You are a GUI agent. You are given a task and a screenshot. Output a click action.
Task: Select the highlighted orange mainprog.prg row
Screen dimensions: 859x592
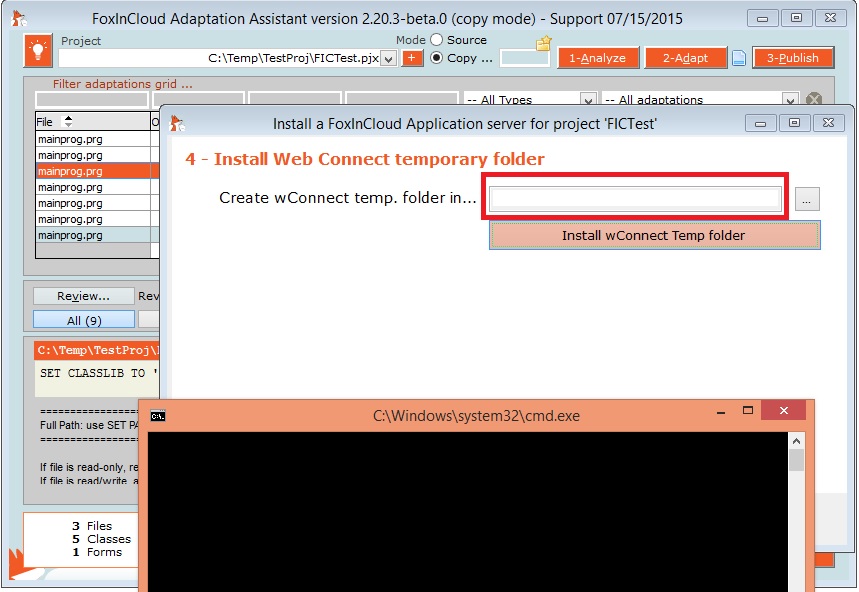(92, 171)
